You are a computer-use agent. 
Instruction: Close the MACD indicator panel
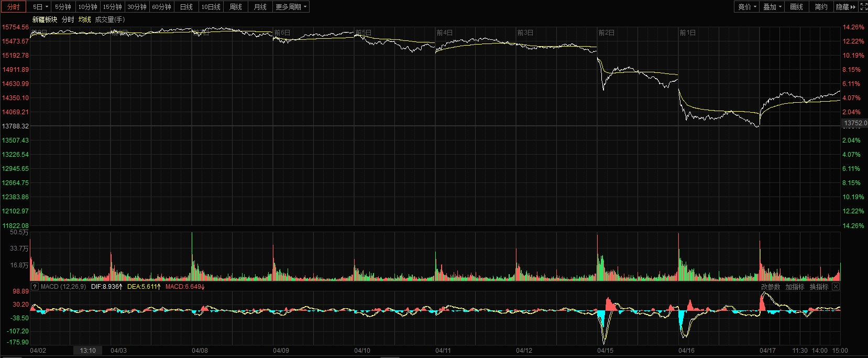[x=836, y=287]
